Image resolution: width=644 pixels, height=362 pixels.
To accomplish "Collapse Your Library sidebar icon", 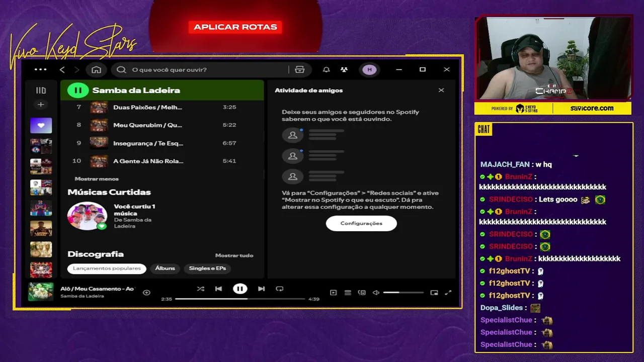I will point(41,90).
